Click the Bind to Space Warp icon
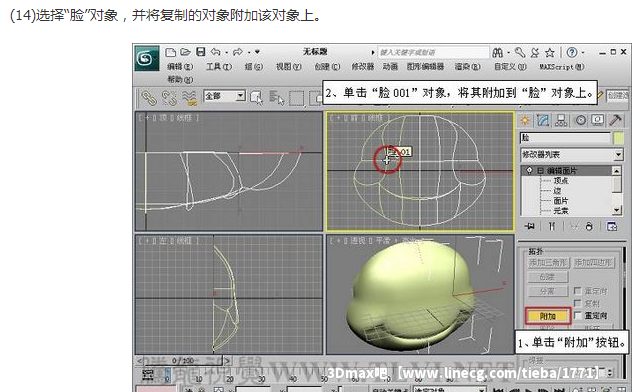This screenshot has height=392, width=639. point(189,98)
